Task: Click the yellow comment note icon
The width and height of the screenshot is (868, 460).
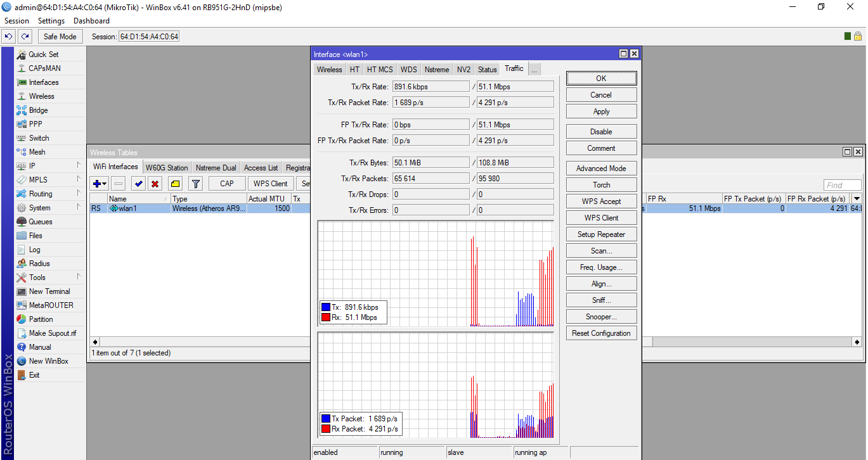Action: coord(176,184)
